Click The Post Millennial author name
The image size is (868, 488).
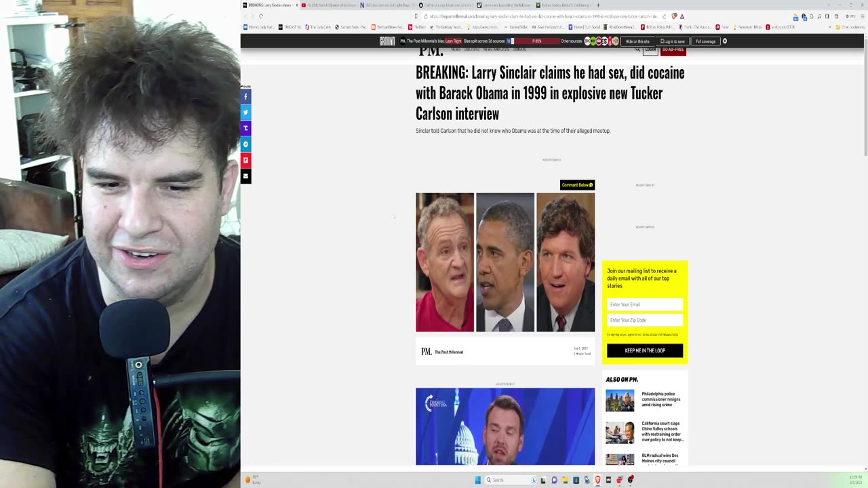(449, 352)
